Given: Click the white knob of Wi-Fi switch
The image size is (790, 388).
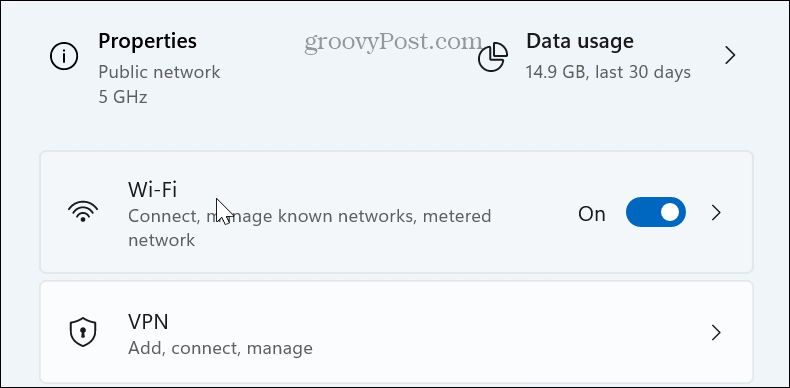Looking at the screenshot, I should 670,212.
